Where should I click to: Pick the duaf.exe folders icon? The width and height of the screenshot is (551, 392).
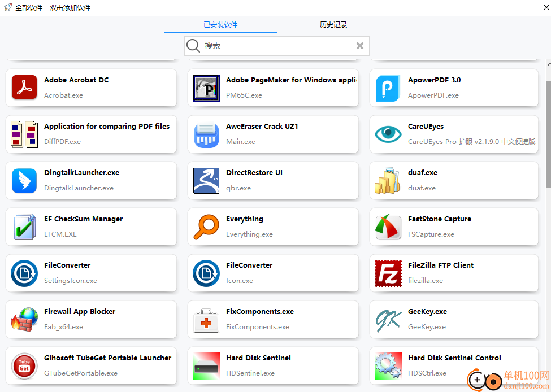pos(388,181)
